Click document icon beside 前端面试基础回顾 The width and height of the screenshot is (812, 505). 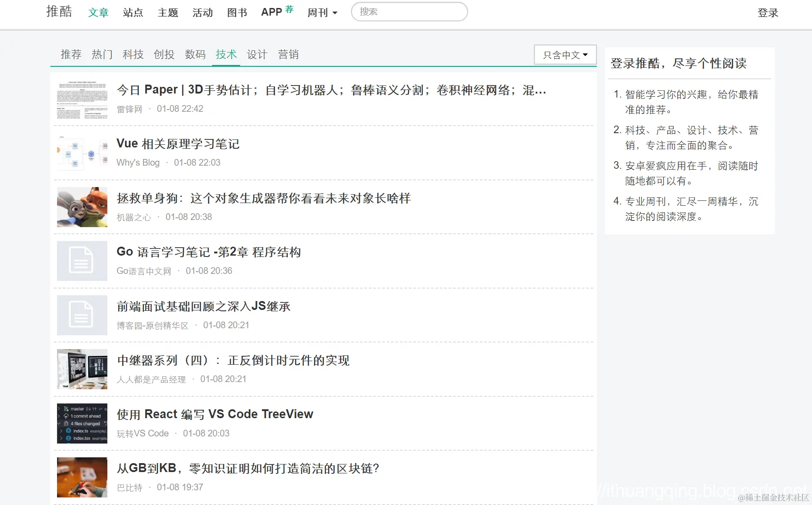tap(82, 315)
